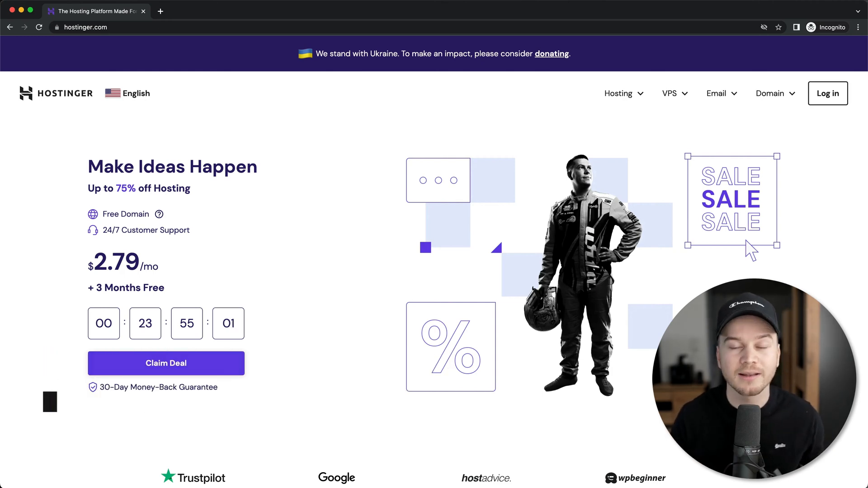
Task: Select the Email menu item
Action: click(x=721, y=93)
